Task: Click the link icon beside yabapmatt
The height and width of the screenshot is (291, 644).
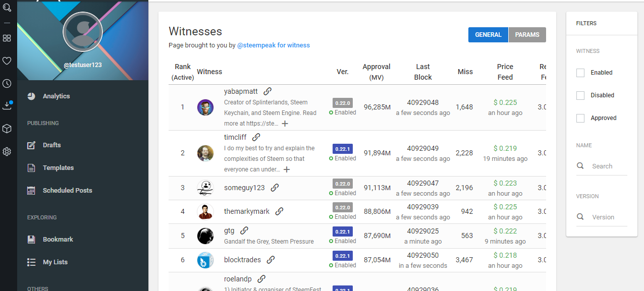Action: click(x=267, y=91)
